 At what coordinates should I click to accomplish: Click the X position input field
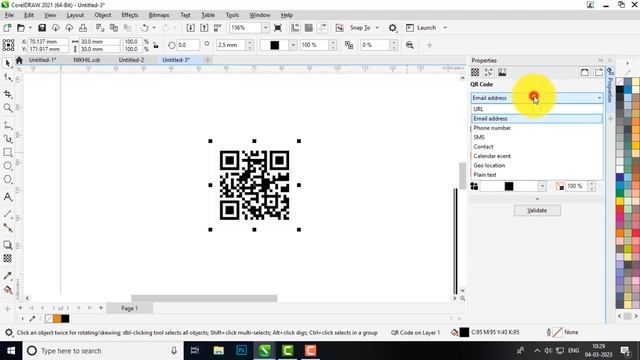coord(48,42)
